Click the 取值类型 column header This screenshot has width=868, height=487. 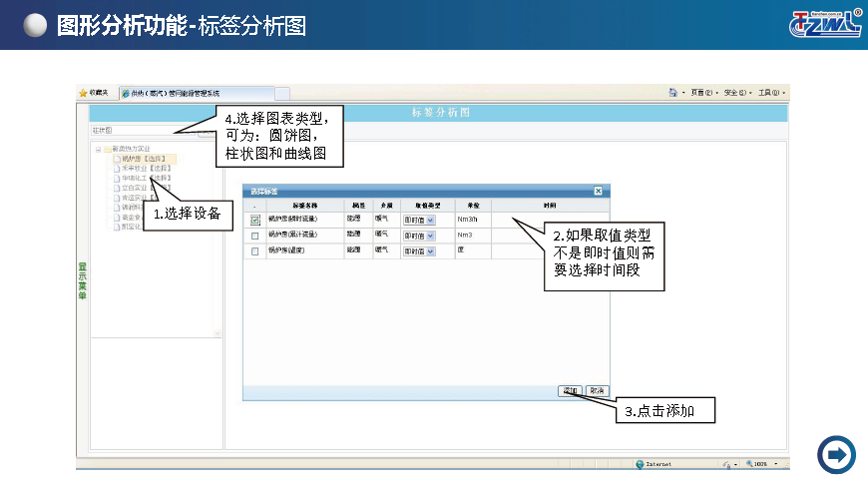click(427, 206)
